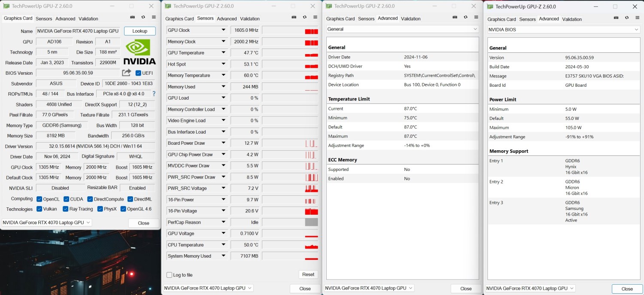
Task: Click refresh icon in Advanced General window
Action: [x=465, y=18]
